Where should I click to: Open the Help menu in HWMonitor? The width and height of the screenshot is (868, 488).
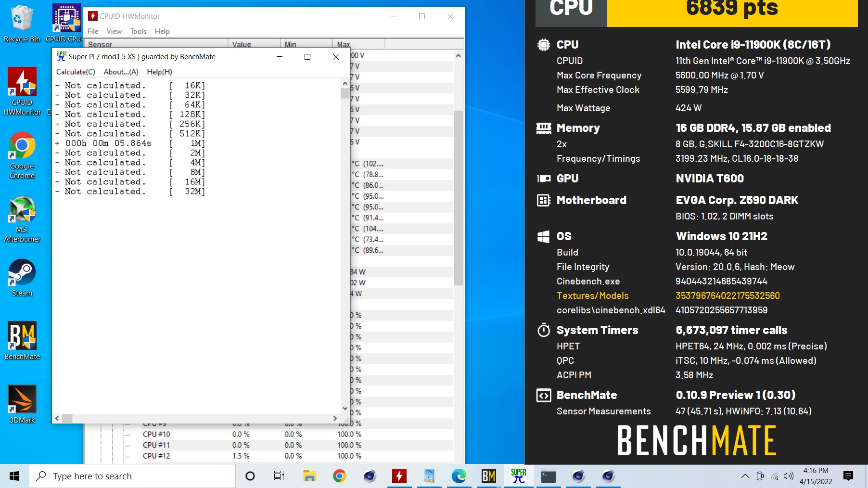tap(162, 31)
